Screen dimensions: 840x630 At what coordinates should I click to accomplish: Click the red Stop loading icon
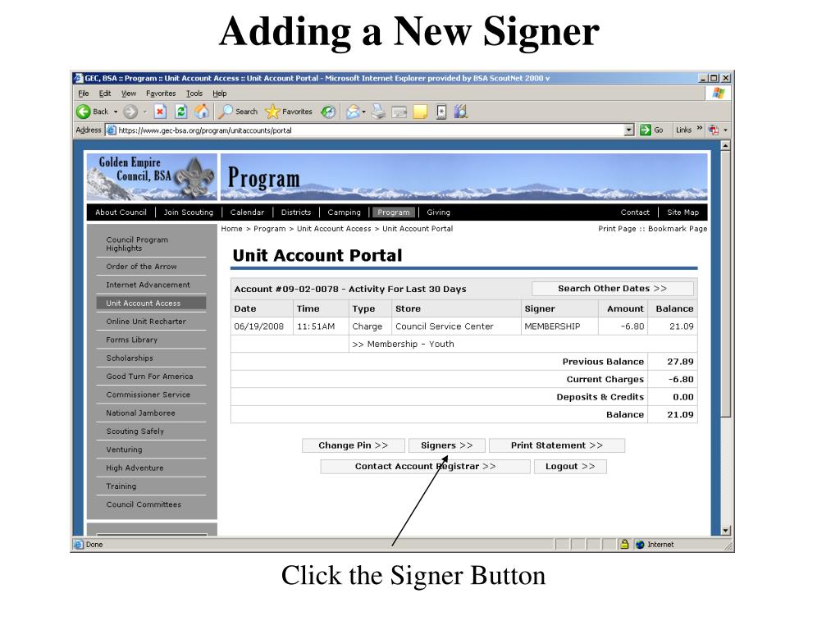pos(160,112)
